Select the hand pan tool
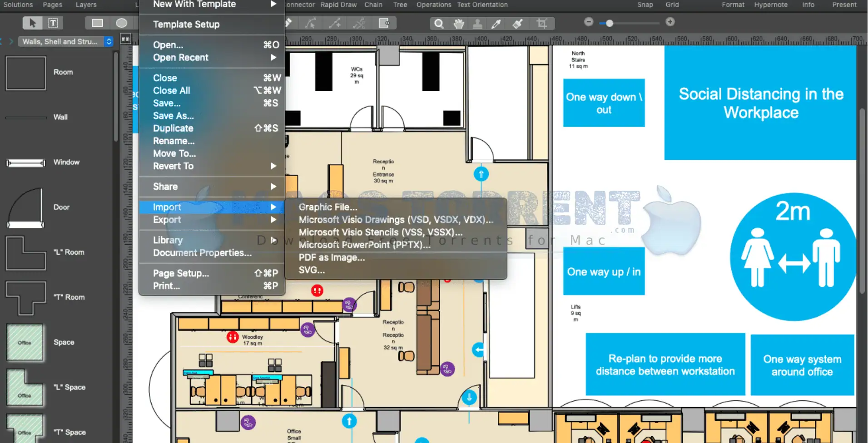This screenshot has height=443, width=868. click(459, 24)
